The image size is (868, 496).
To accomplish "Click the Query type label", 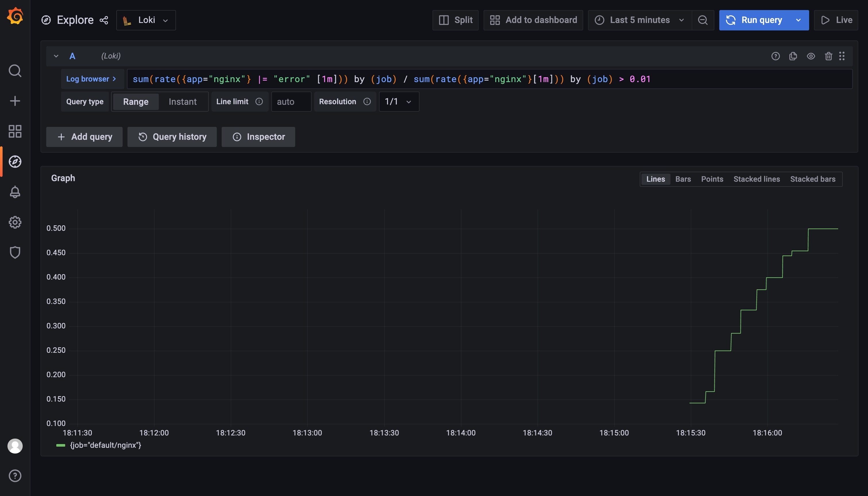I will pyautogui.click(x=85, y=102).
